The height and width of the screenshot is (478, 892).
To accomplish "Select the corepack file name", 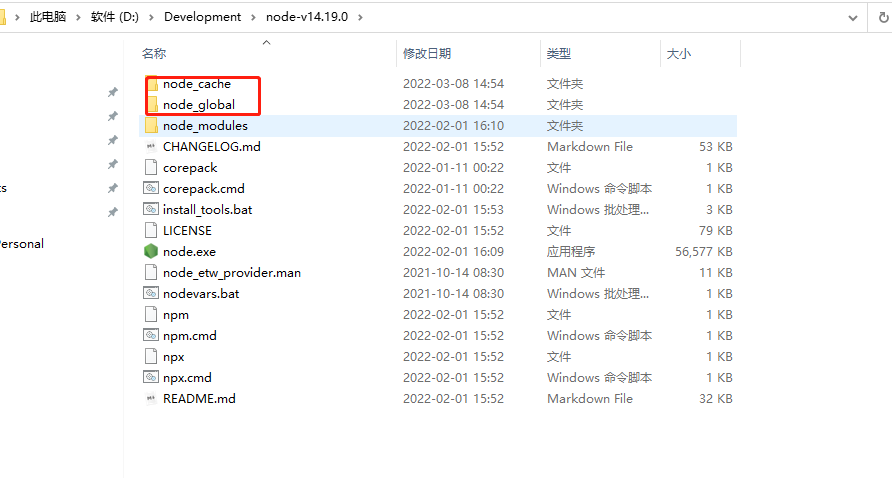I will (x=190, y=168).
